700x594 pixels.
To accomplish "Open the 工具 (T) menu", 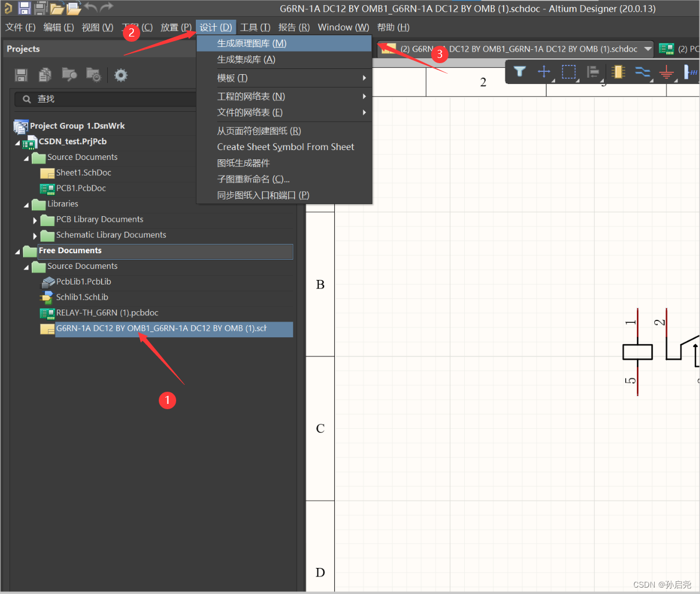I will (256, 27).
